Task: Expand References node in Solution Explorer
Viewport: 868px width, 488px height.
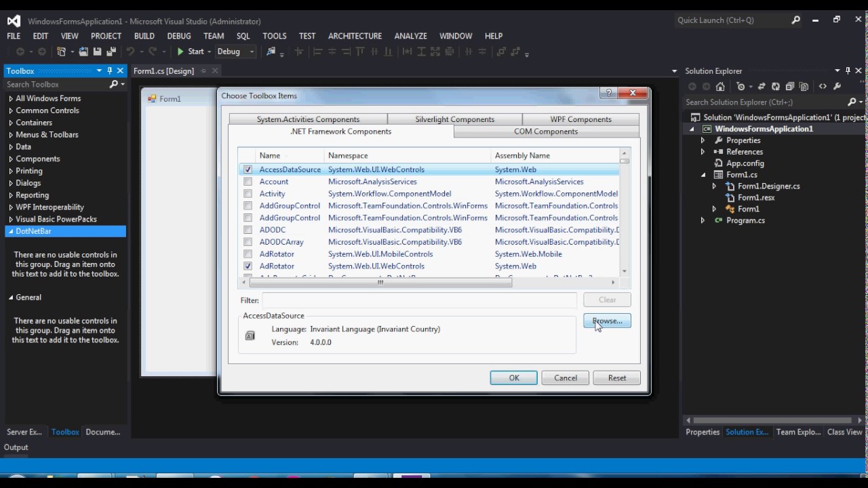Action: [703, 152]
